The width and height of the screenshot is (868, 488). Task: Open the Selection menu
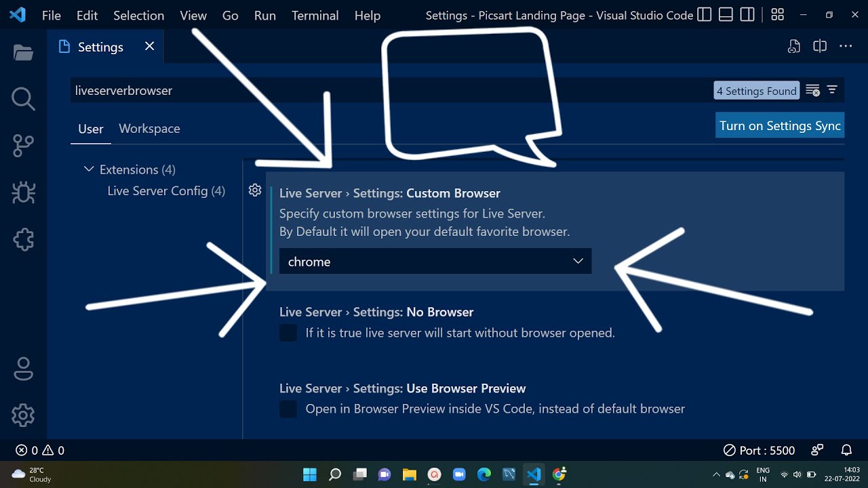138,15
